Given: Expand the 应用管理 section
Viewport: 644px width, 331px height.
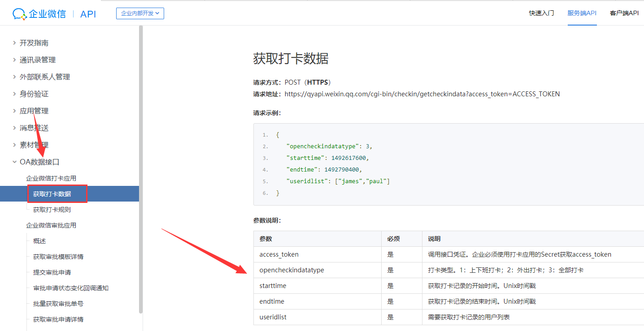Looking at the screenshot, I should [x=34, y=111].
